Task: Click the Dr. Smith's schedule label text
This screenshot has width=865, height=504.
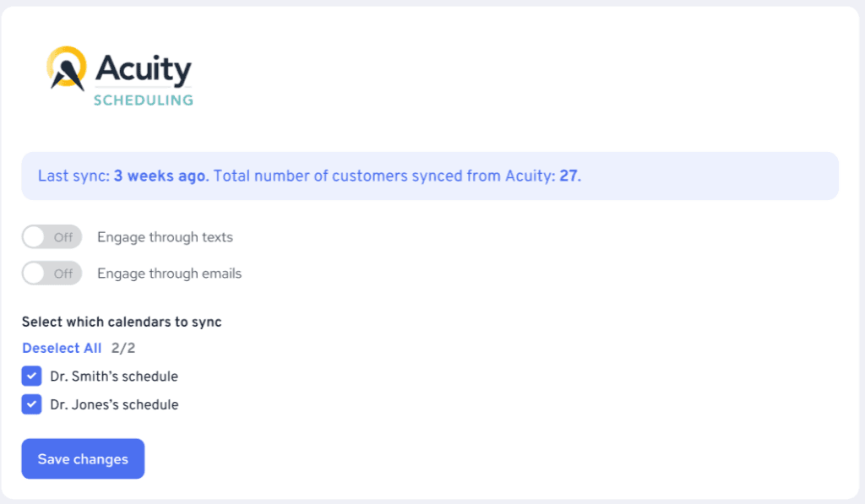Action: coord(114,376)
